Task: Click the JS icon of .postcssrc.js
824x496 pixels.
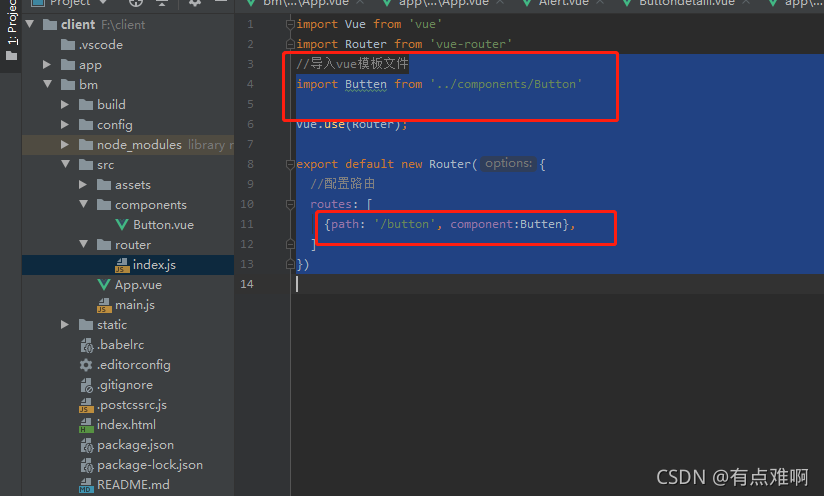Action: tap(86, 405)
